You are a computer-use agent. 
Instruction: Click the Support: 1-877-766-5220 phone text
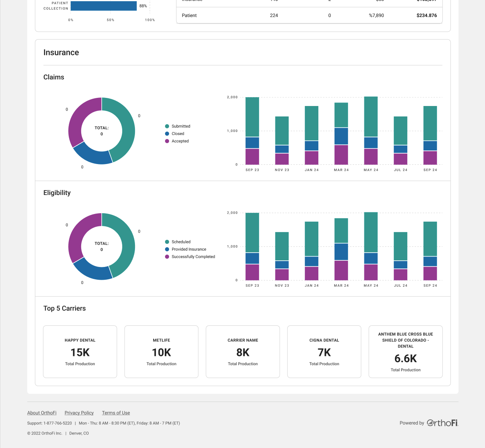50,423
